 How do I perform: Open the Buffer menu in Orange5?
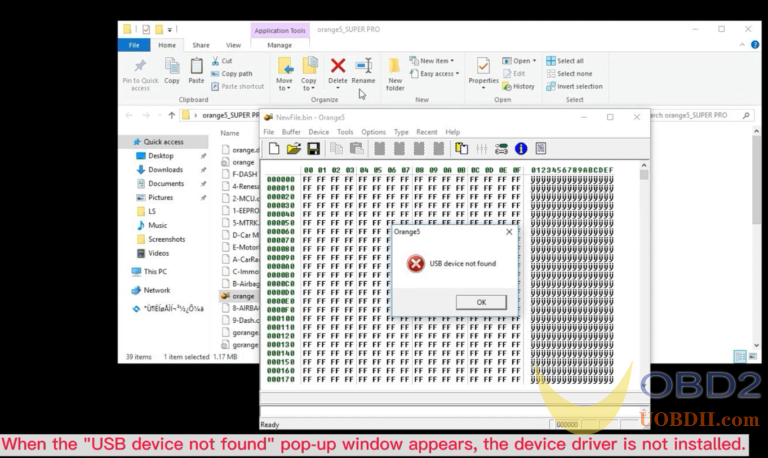coord(291,132)
